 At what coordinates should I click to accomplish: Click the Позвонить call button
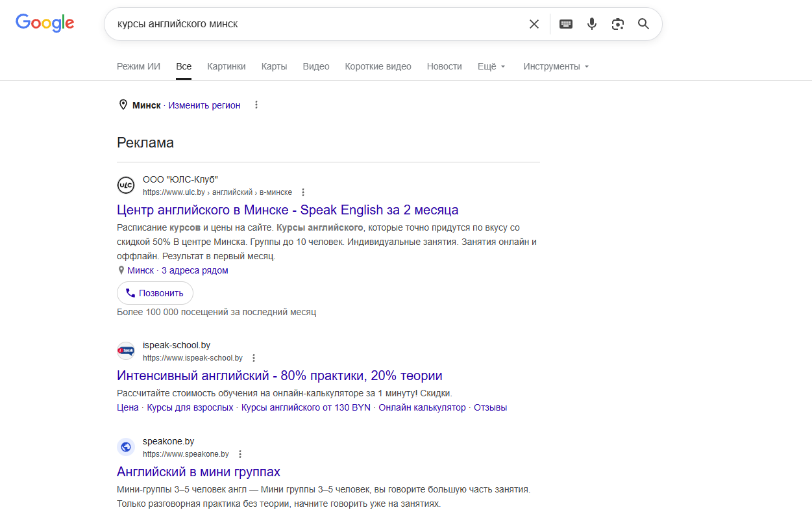point(155,293)
